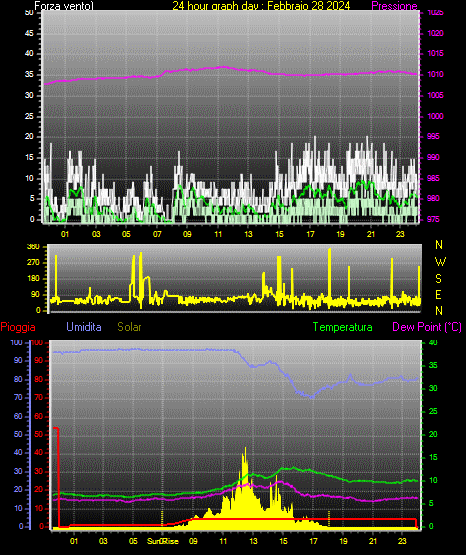Image resolution: width=466 pixels, height=555 pixels.
Task: Click the "985" pressure axis value
Action: (433, 178)
